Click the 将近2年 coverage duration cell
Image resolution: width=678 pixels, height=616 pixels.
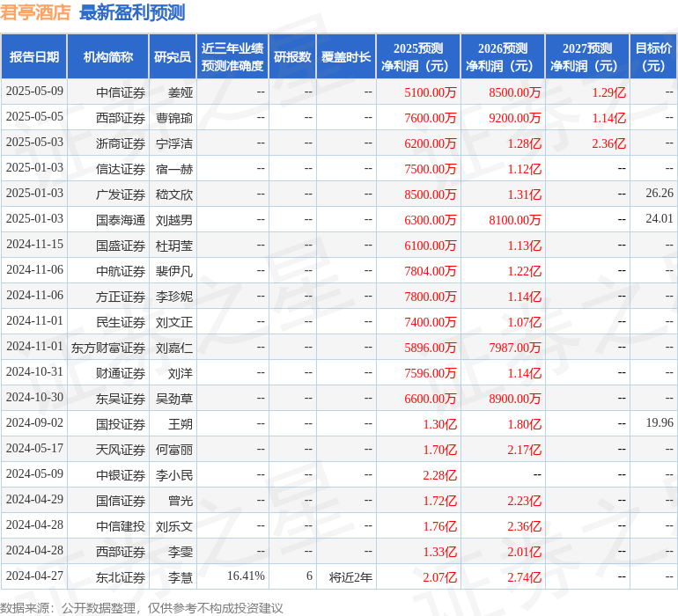pos(350,577)
